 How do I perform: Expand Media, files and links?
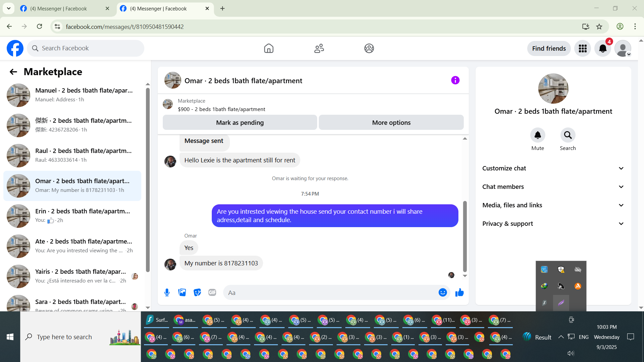553,205
